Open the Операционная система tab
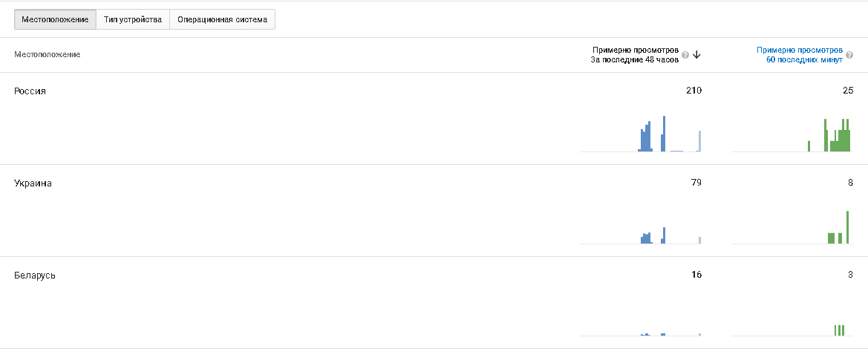This screenshot has height=349, width=868. click(x=222, y=19)
